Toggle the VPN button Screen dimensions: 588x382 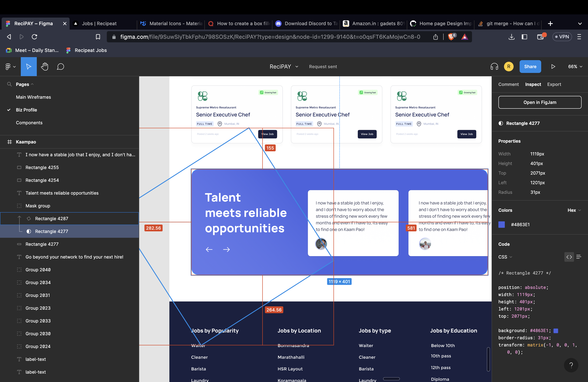tap(562, 37)
